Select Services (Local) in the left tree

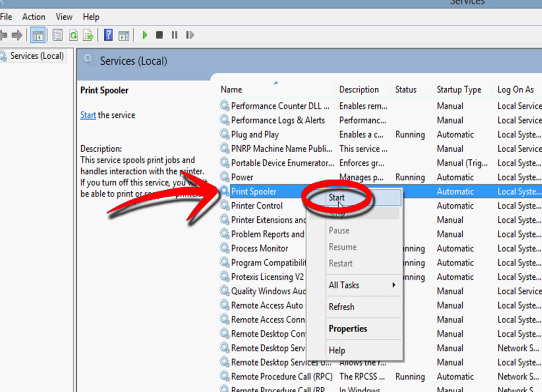coord(37,56)
